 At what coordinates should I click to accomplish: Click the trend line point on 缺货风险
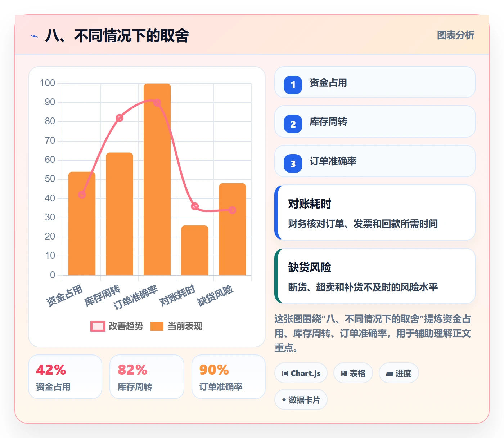coord(233,210)
